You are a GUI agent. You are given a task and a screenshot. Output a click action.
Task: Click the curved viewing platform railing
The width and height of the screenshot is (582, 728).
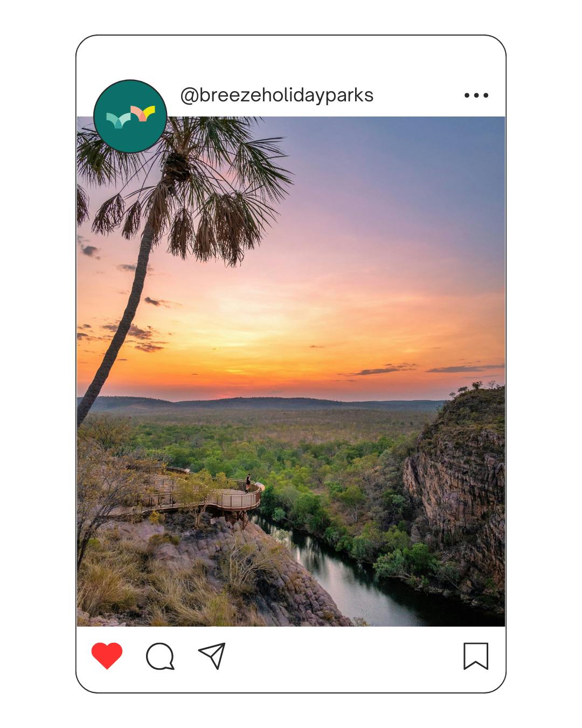(237, 502)
